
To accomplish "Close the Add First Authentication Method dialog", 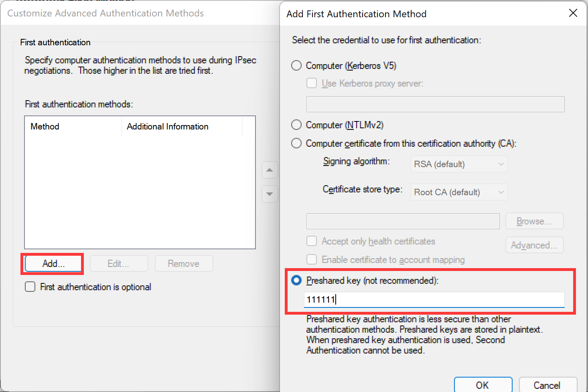I will (573, 13).
